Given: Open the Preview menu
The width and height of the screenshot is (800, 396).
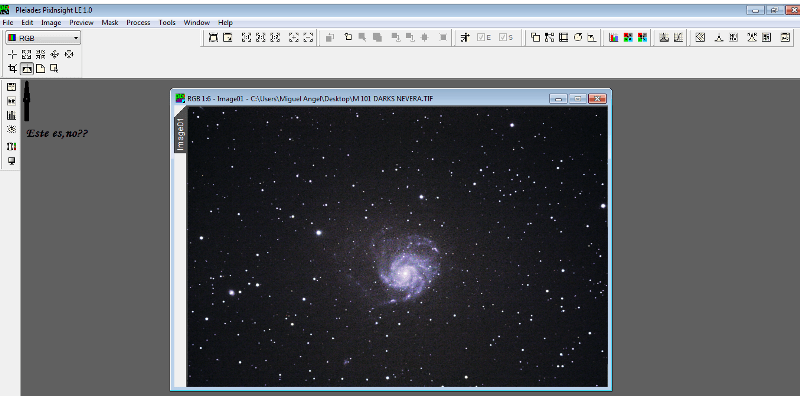Looking at the screenshot, I should tap(81, 22).
